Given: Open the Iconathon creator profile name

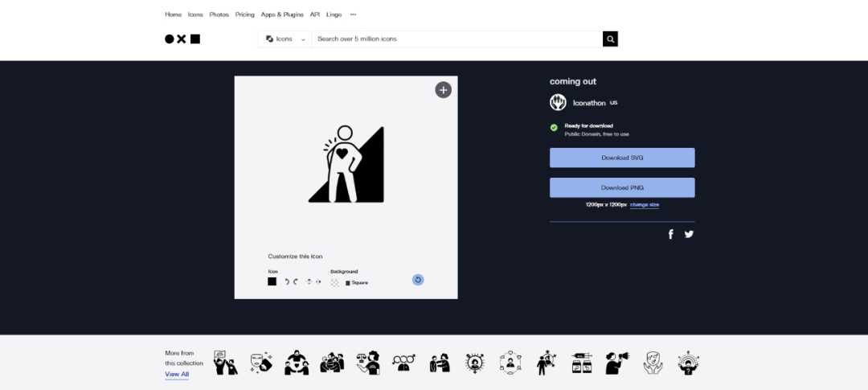Looking at the screenshot, I should pos(589,103).
